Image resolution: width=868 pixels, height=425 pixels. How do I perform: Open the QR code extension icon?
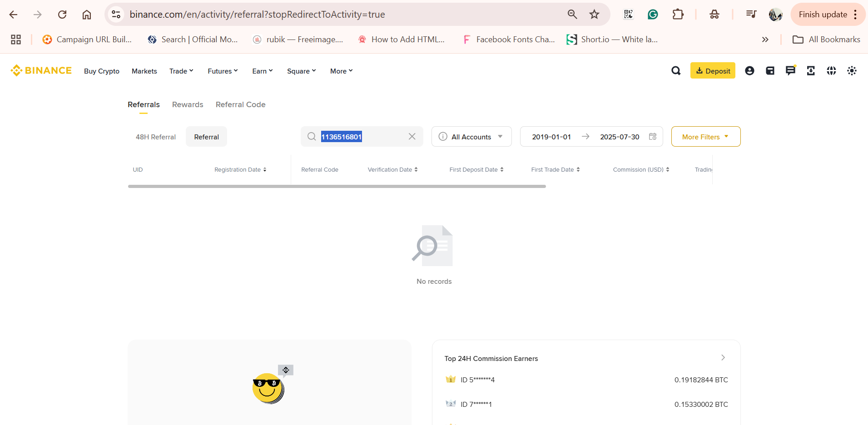point(628,15)
